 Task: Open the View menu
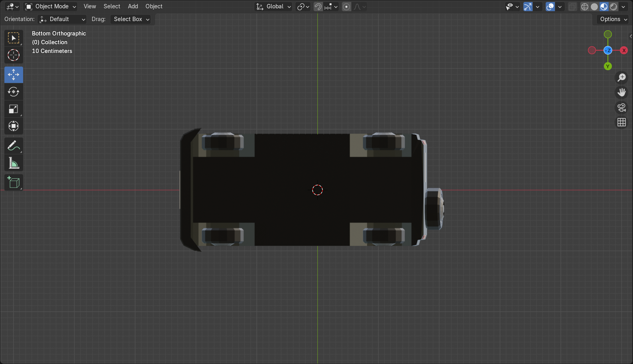coord(90,6)
